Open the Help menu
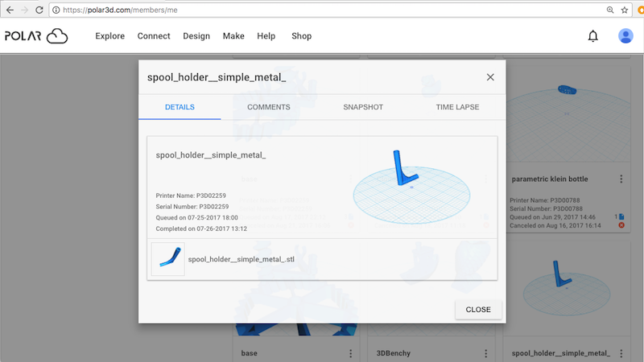 point(266,36)
